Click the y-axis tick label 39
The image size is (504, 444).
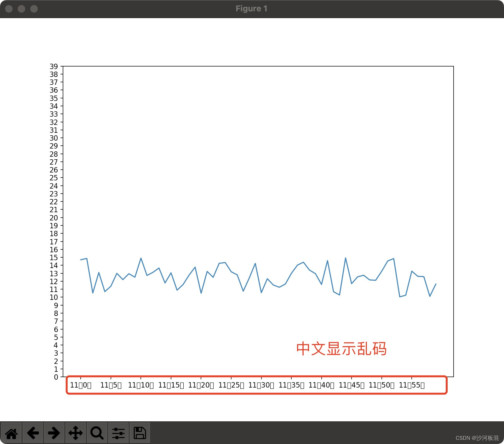(54, 67)
